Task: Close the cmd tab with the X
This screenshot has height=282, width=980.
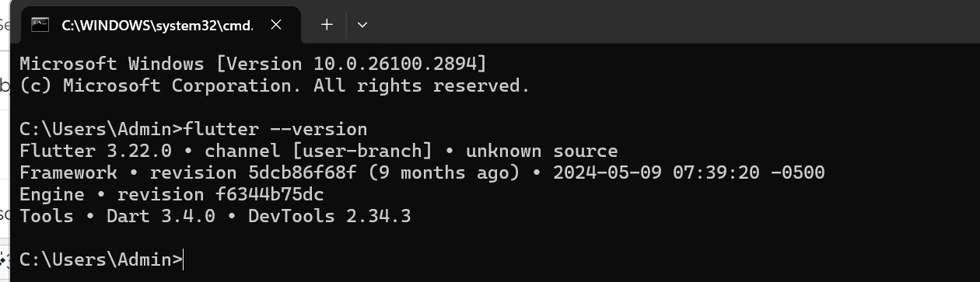Action: (x=275, y=25)
